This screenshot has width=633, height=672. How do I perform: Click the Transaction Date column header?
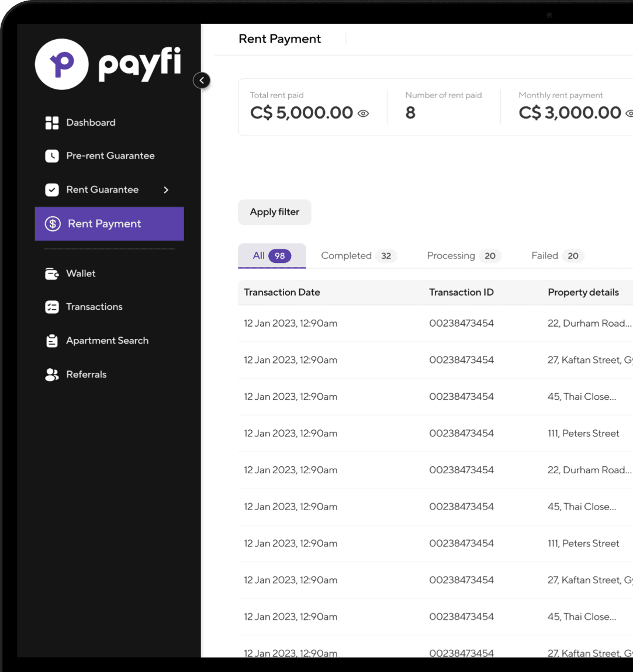tap(282, 292)
